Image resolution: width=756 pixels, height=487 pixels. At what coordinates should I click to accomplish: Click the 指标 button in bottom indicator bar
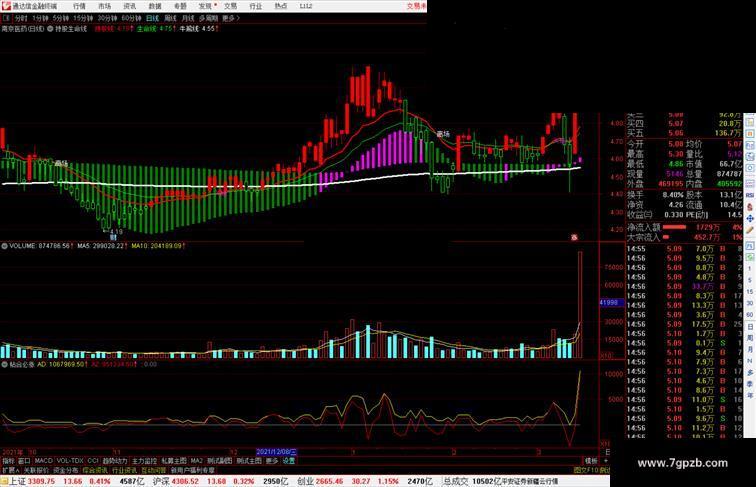[x=8, y=461]
